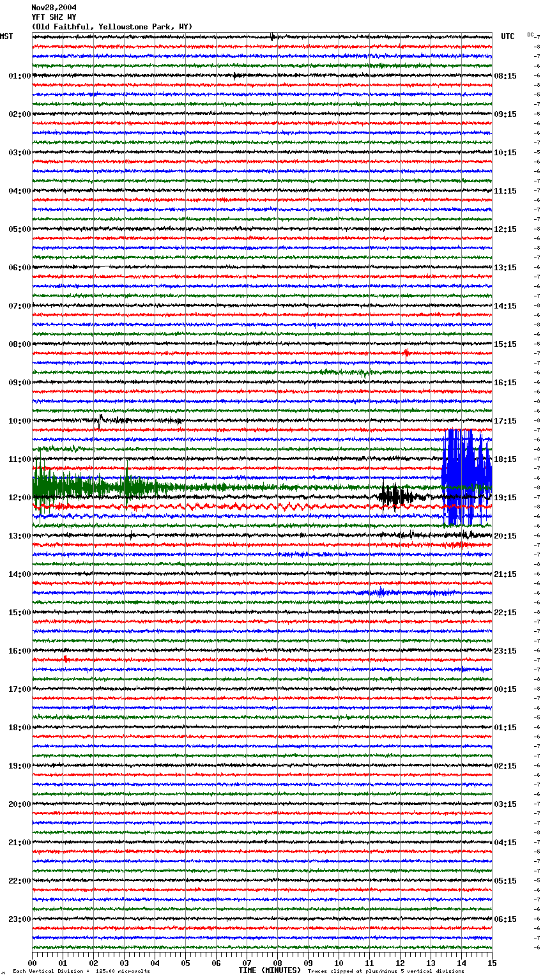
Task: Click the 08 minute tick label on the time axis
Action: (278, 963)
